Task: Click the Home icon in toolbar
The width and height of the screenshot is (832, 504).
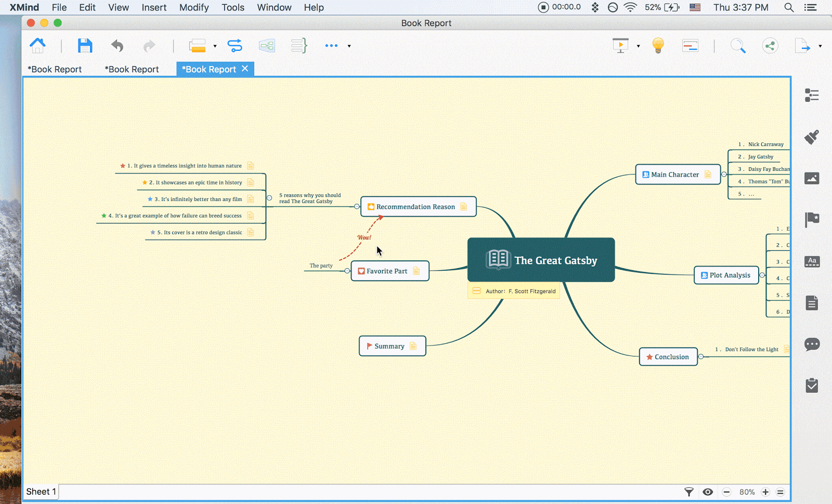Action: [x=37, y=46]
